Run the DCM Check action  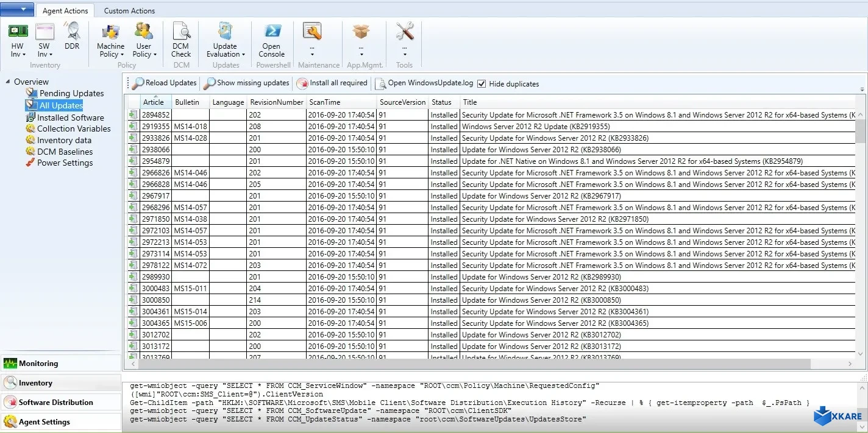(181, 40)
